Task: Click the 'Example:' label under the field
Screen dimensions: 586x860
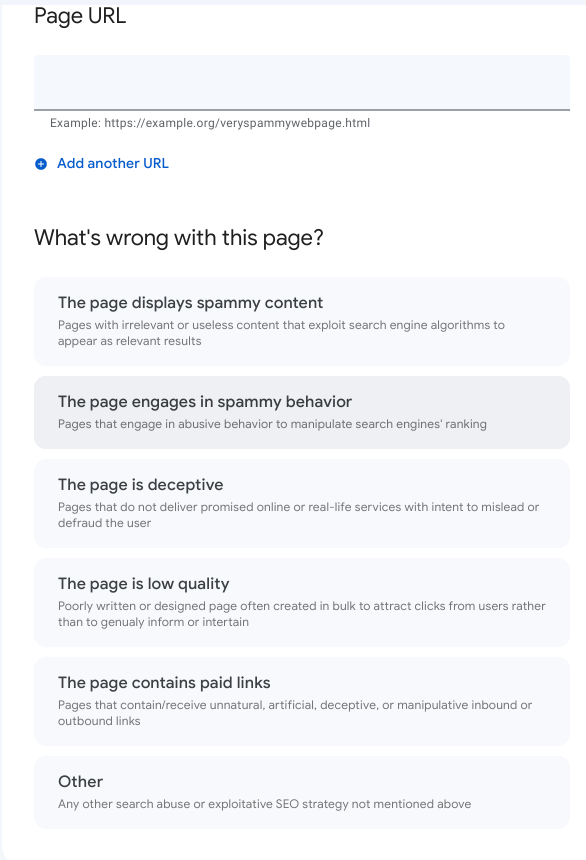Action: [75, 123]
